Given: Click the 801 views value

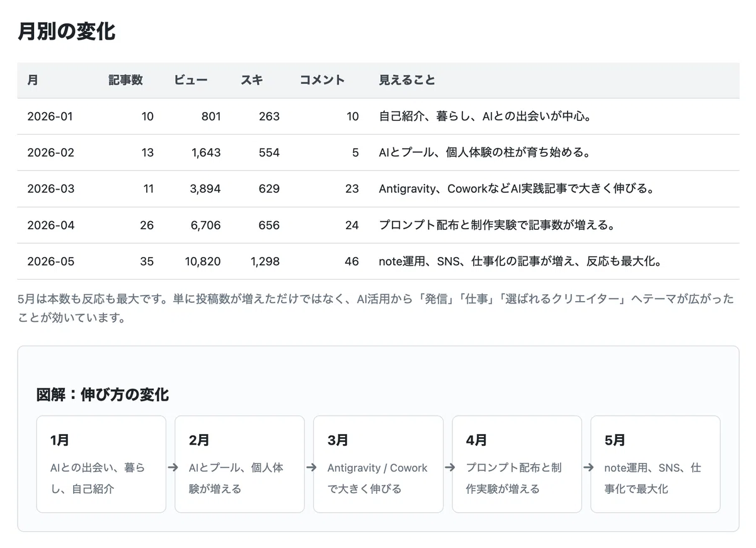Looking at the screenshot, I should (211, 117).
